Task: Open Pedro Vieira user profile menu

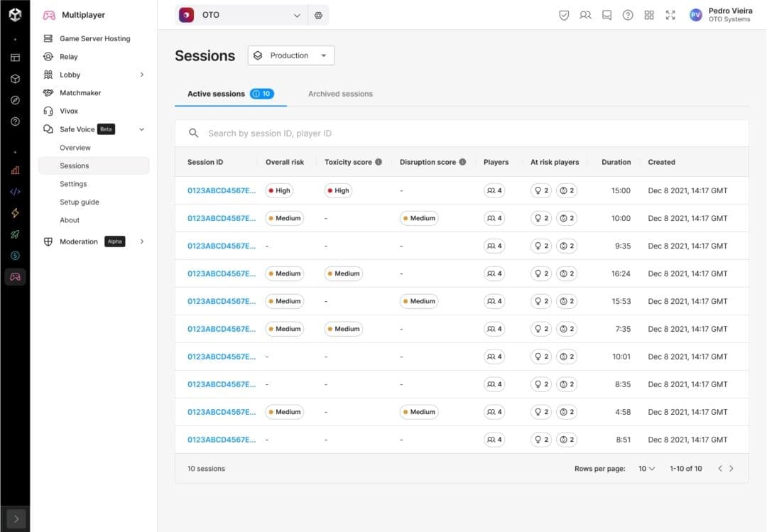Action: [x=721, y=15]
